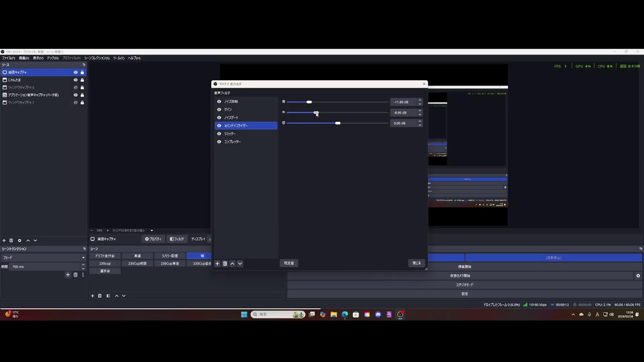The height and width of the screenshot is (362, 644).
Task: Move the selected filter down
Action: [240, 263]
